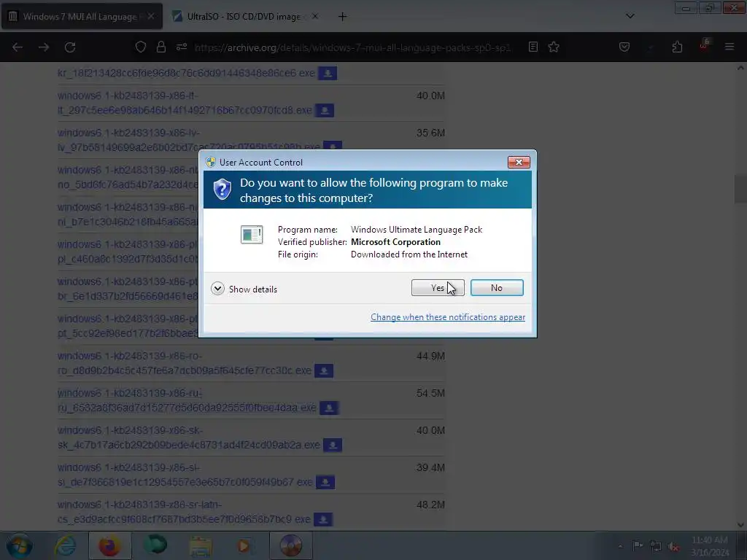Screen dimensions: 747x560
Task: Open the list all tabs dropdown
Action: tap(630, 16)
